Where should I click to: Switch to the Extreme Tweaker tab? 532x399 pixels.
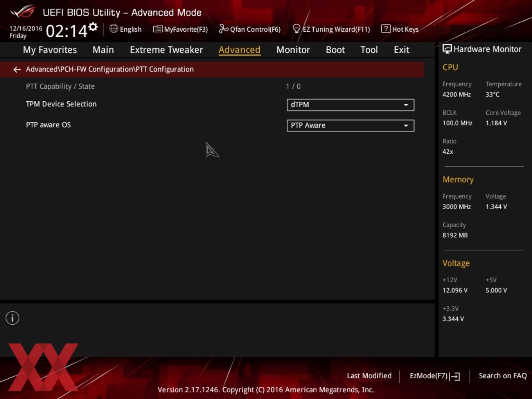point(166,50)
